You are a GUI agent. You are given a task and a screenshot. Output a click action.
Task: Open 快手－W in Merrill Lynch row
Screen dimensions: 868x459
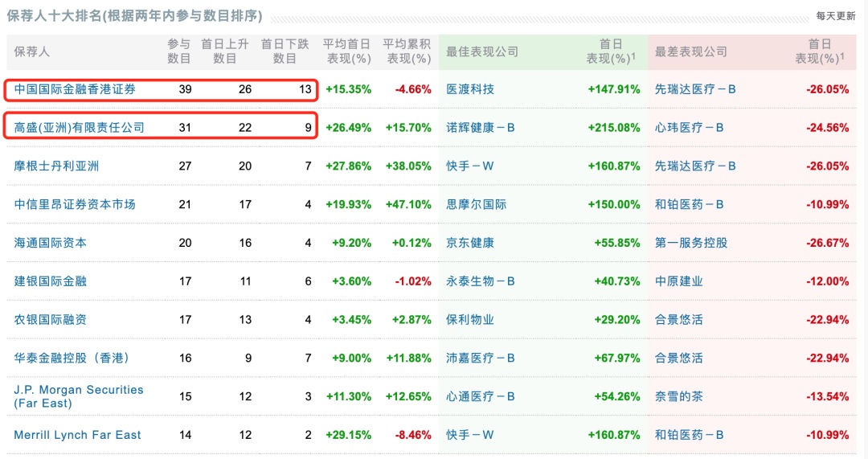click(x=470, y=435)
